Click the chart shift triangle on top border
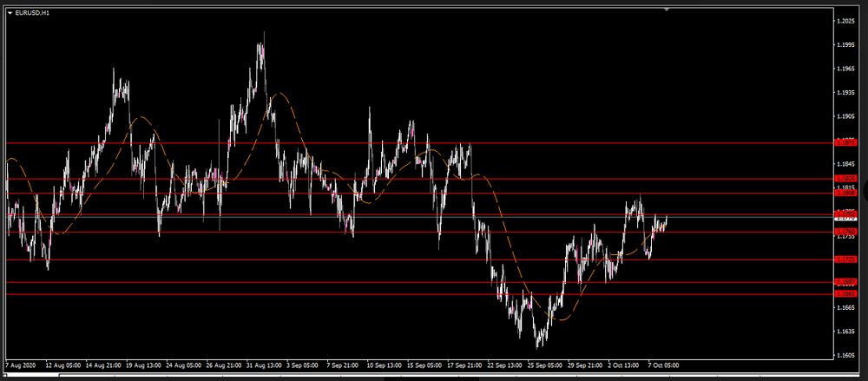This screenshot has width=868, height=381. [x=667, y=9]
